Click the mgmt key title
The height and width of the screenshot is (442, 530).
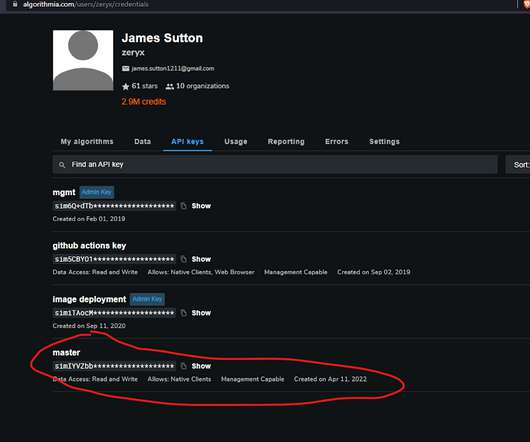[x=64, y=193]
